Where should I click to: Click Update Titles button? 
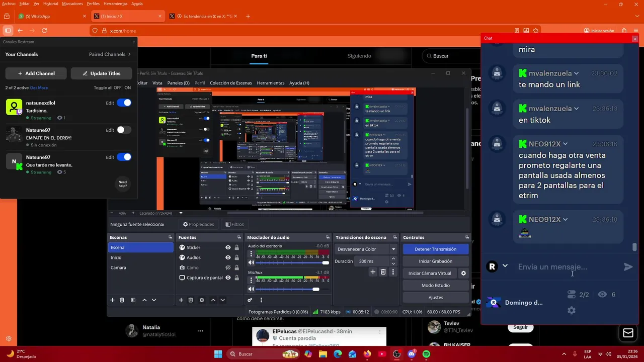(101, 73)
